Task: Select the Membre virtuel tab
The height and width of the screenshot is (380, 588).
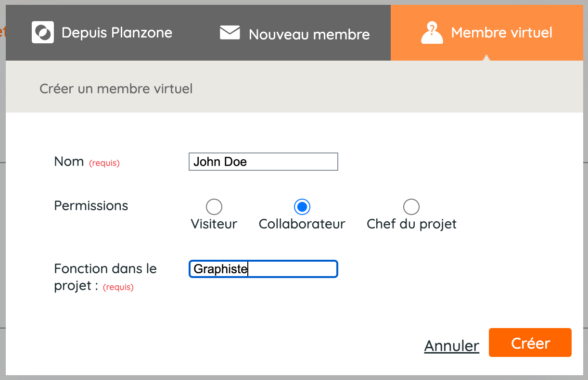Action: tap(486, 33)
